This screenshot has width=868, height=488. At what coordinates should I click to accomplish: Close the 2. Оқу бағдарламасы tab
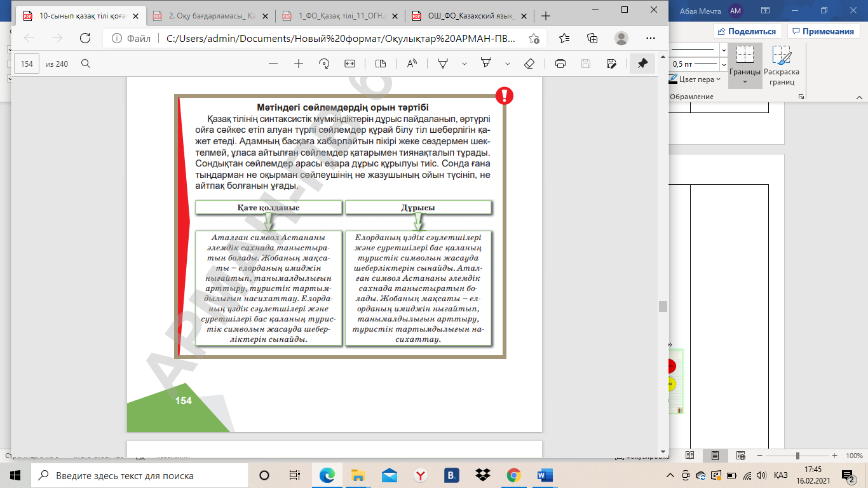[x=266, y=16]
